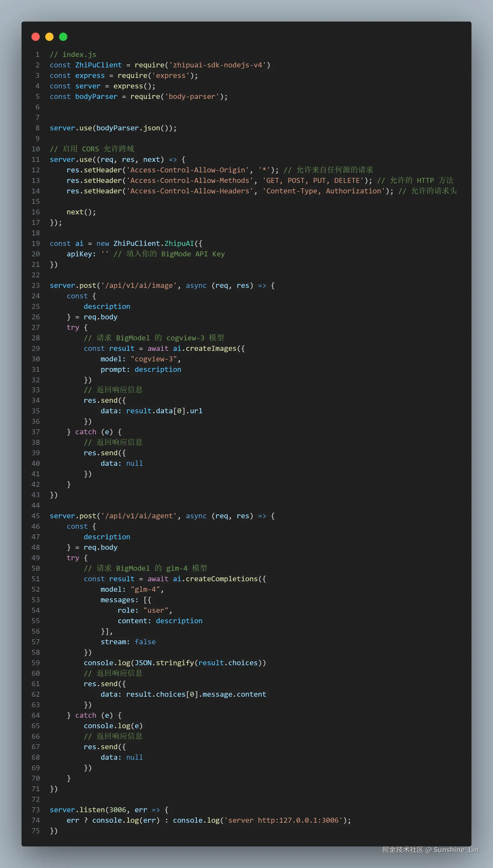Click the yellow minimize dot in the window header
Image resolution: width=493 pixels, height=868 pixels.
pos(49,36)
